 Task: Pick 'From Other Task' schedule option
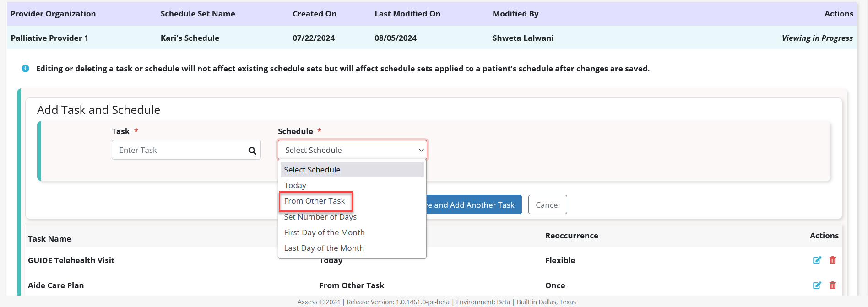click(x=315, y=201)
